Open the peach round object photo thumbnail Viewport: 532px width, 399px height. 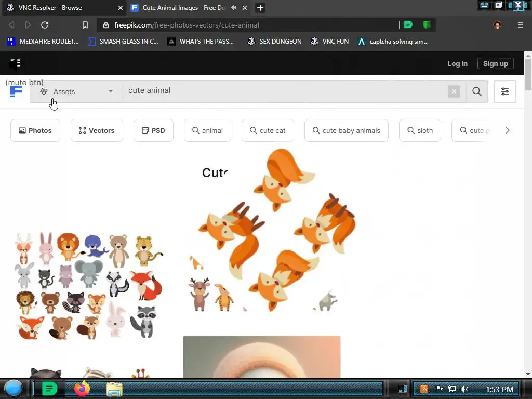tap(262, 357)
